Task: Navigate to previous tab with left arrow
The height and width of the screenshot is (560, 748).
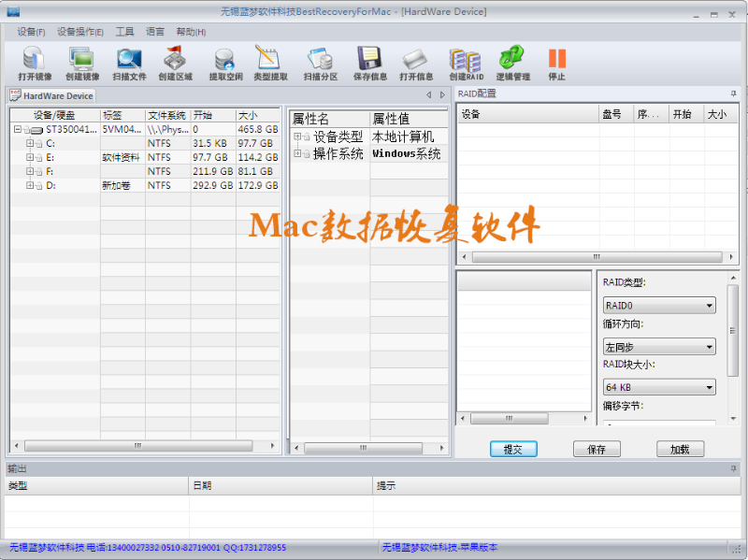Action: click(429, 95)
